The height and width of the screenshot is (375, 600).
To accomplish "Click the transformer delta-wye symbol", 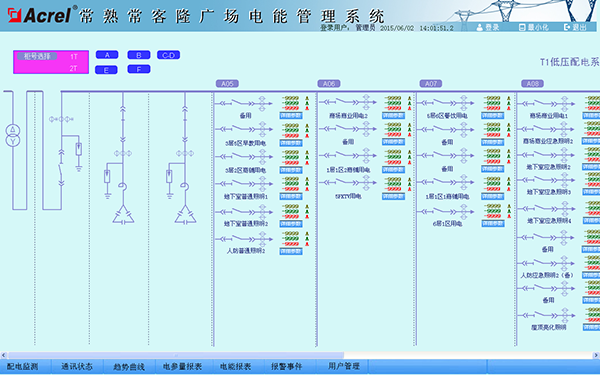I will click(13, 135).
